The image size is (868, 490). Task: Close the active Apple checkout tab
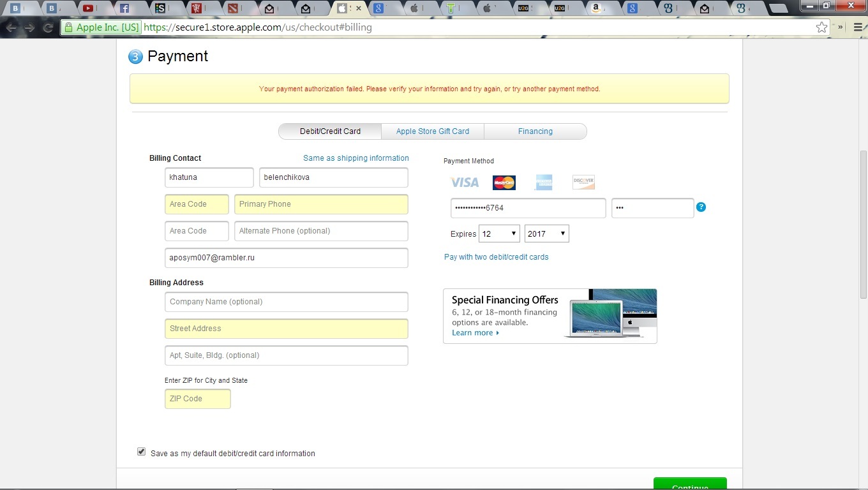(x=358, y=8)
